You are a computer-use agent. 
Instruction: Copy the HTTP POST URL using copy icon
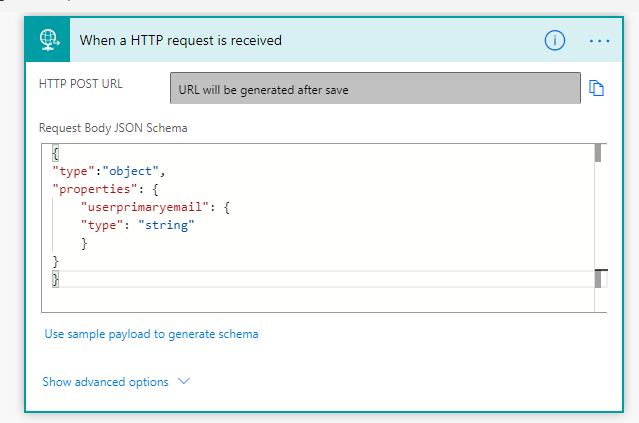point(597,88)
